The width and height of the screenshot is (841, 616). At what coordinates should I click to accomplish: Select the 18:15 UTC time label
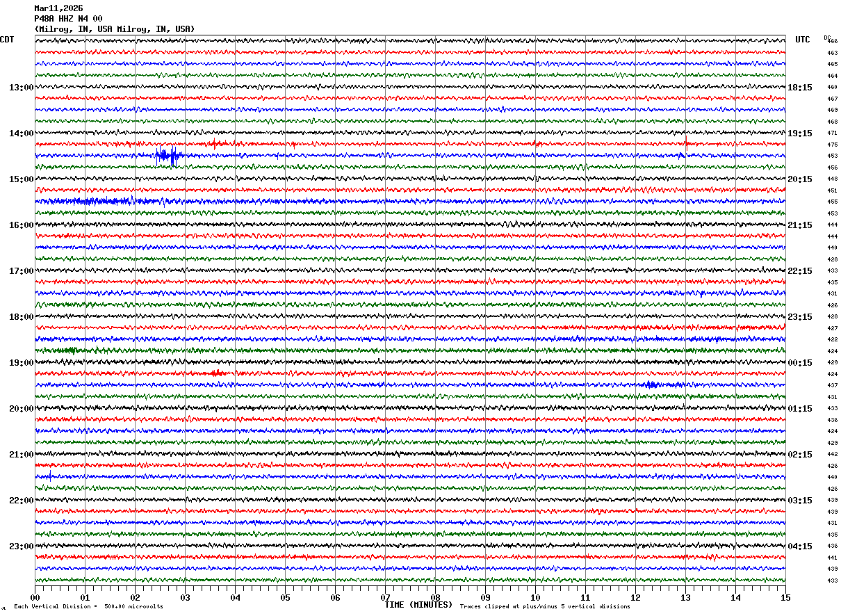click(x=800, y=88)
